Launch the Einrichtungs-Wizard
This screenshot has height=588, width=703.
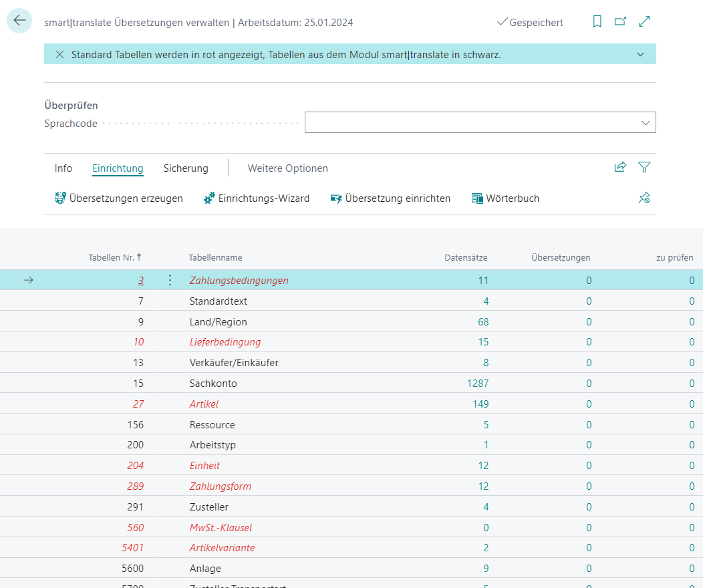pos(257,198)
